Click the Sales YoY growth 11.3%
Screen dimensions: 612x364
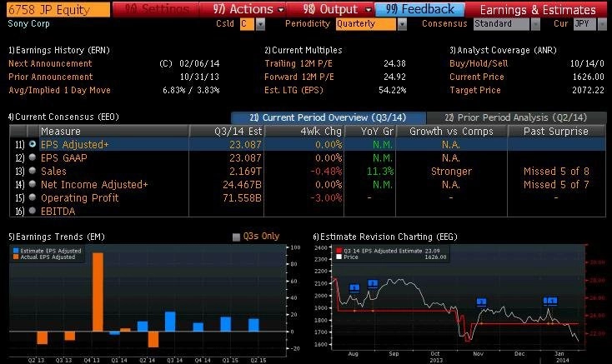pos(380,171)
